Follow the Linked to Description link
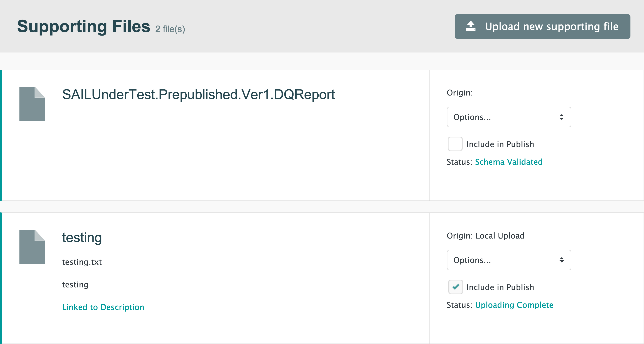The width and height of the screenshot is (644, 344). [103, 307]
